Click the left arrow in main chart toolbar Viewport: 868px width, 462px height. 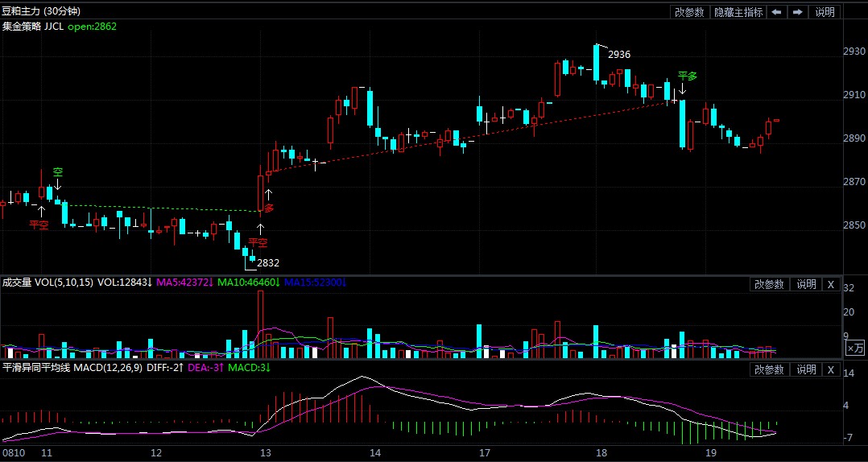click(x=776, y=12)
